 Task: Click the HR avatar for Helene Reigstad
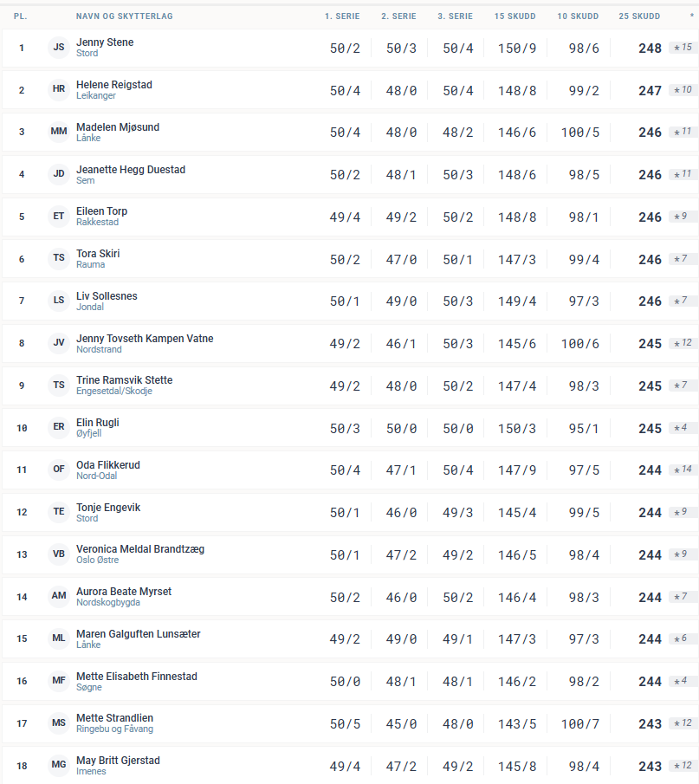(59, 90)
